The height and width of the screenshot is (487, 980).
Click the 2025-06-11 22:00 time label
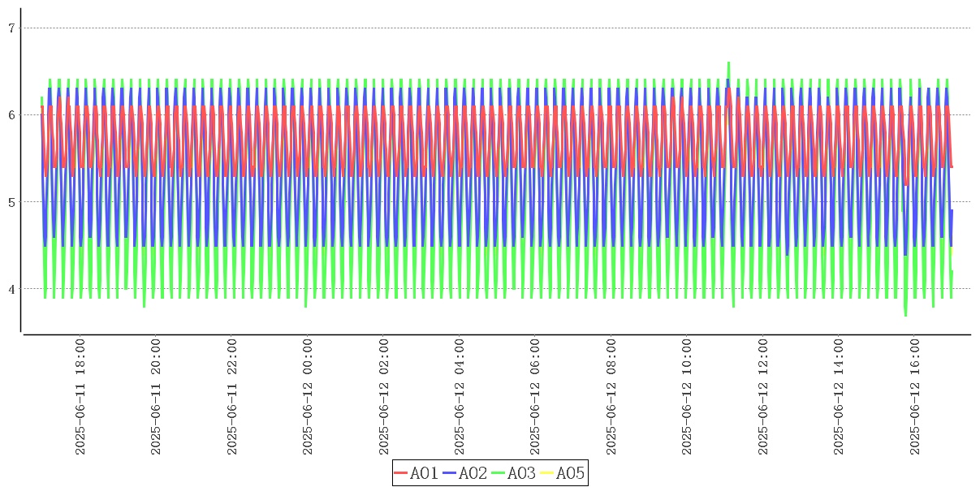pyautogui.click(x=232, y=397)
